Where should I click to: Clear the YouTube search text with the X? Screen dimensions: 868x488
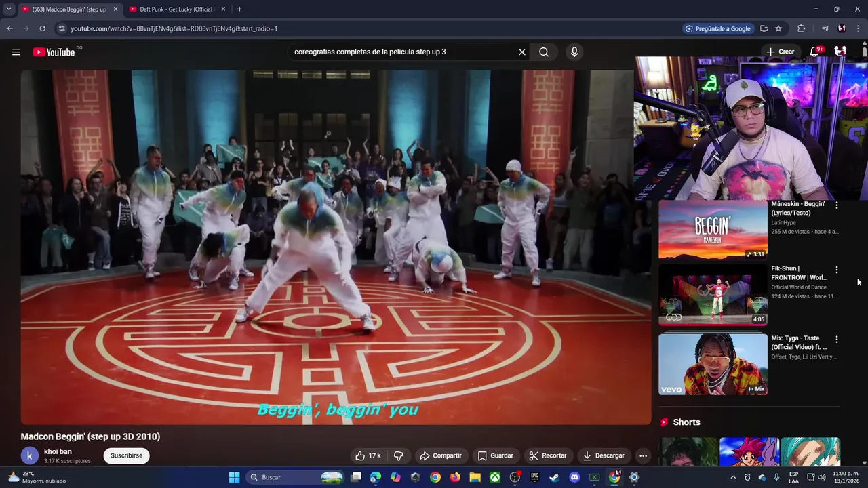(x=522, y=52)
